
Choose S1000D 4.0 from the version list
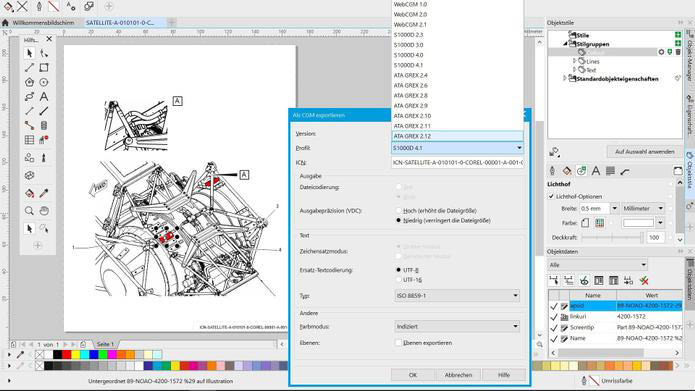pos(457,55)
